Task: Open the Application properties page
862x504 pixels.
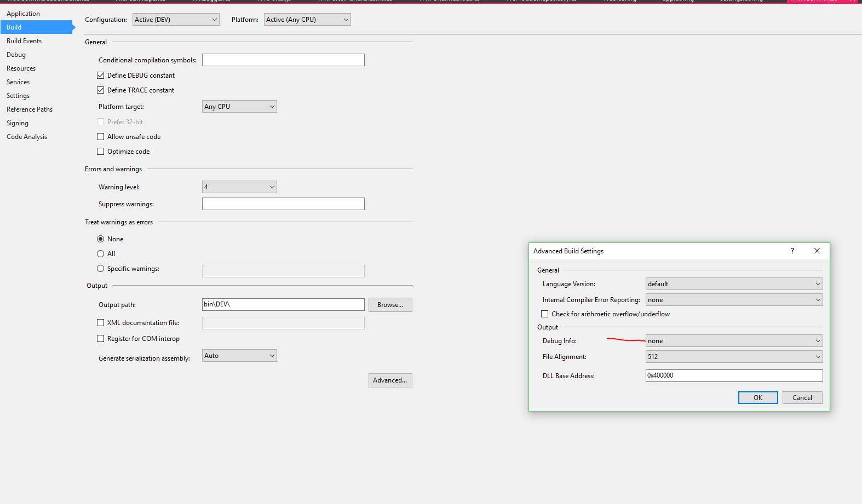Action: click(x=23, y=14)
